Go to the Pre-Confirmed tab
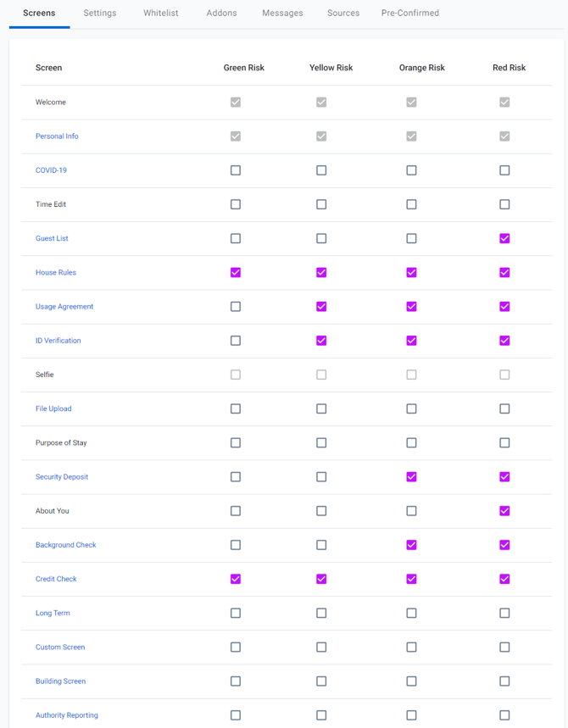 (410, 14)
